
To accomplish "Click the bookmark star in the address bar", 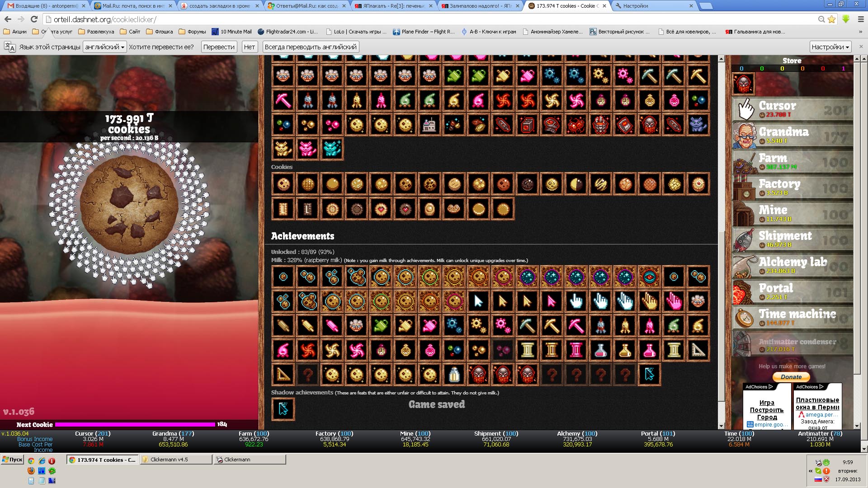I will coord(831,19).
